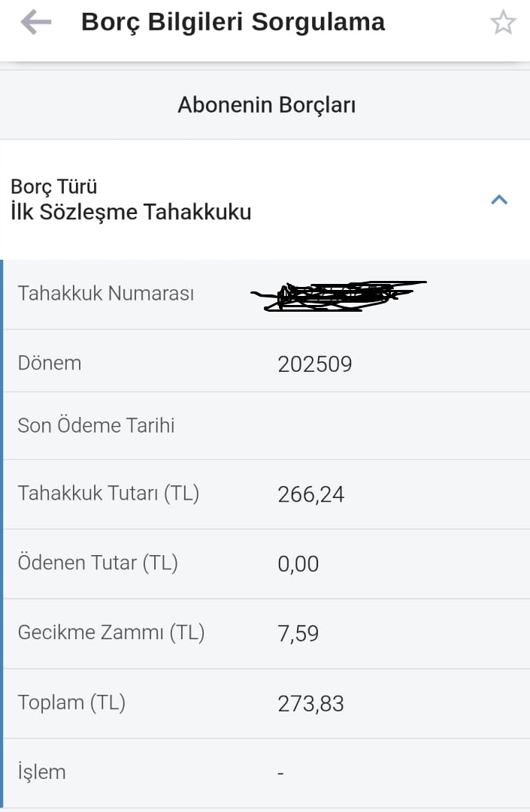Viewport: 530px width, 812px height.
Task: Select the İşlem action row
Action: [x=265, y=771]
